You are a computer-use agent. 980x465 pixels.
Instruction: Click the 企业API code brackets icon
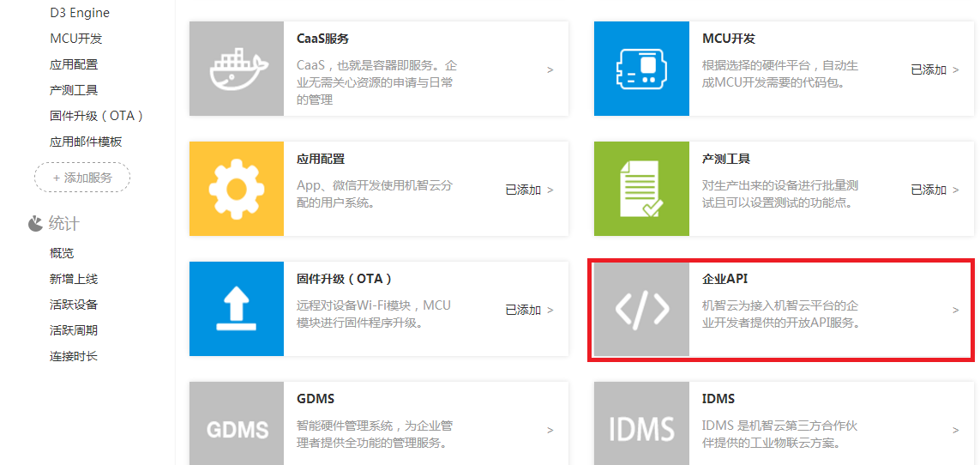[x=641, y=310]
